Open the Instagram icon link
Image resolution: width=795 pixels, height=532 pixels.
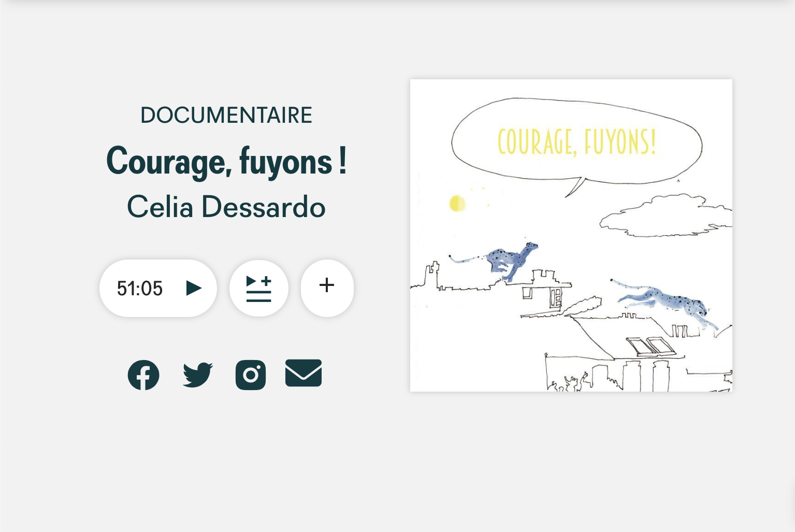point(251,375)
